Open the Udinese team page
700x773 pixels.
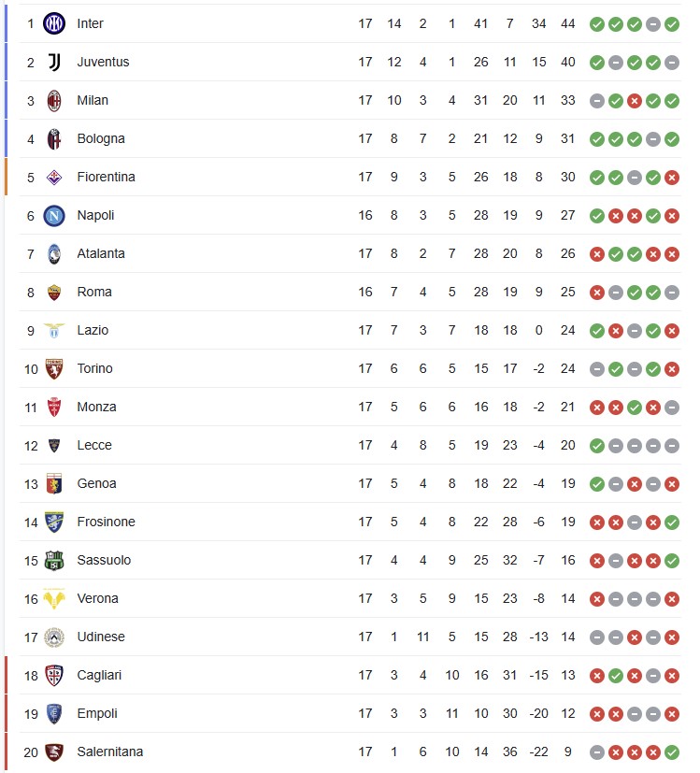point(101,637)
